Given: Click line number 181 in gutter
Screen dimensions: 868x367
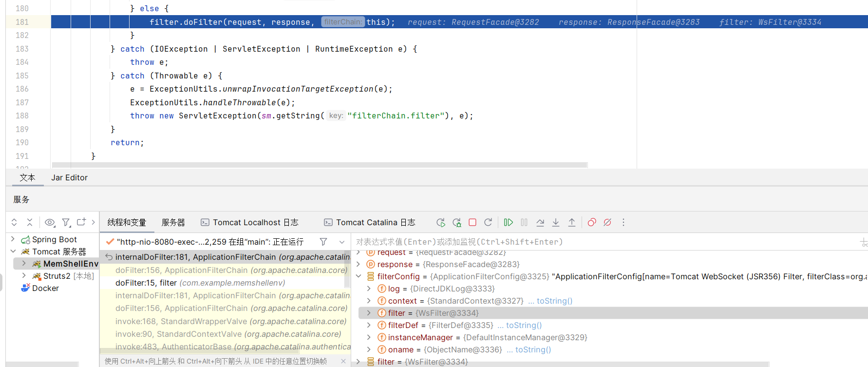Looking at the screenshot, I should coord(22,22).
